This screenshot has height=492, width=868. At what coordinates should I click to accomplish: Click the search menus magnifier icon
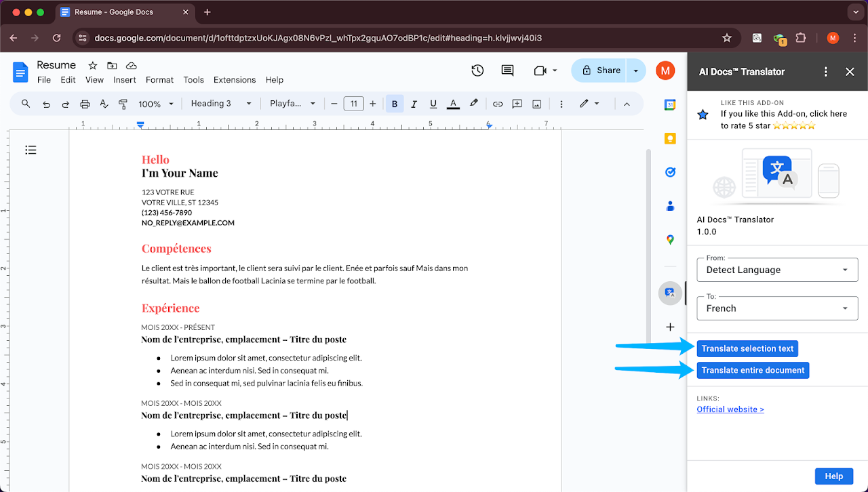point(26,104)
